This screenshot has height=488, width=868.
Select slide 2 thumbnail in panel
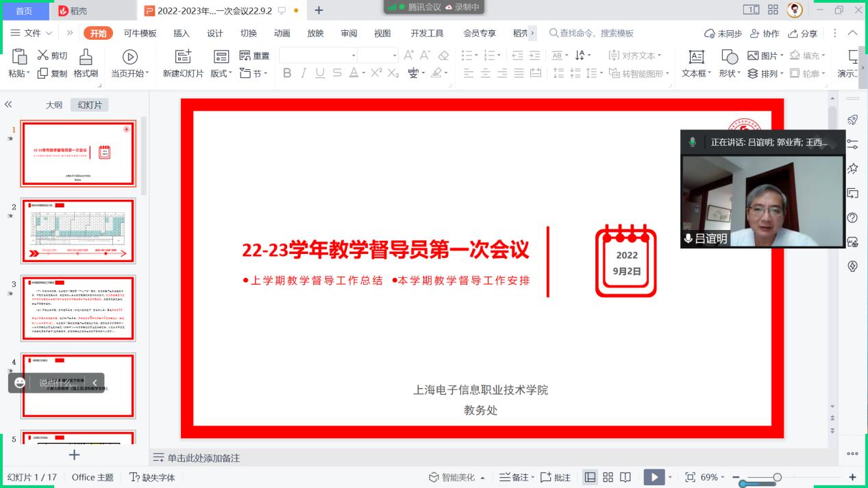(x=78, y=231)
